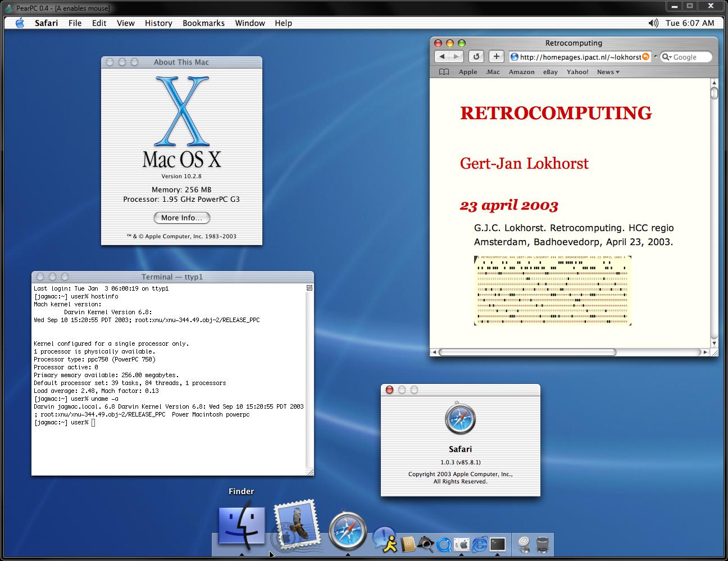Click the Safari address field URL
The width and height of the screenshot is (728, 561).
[x=580, y=57]
